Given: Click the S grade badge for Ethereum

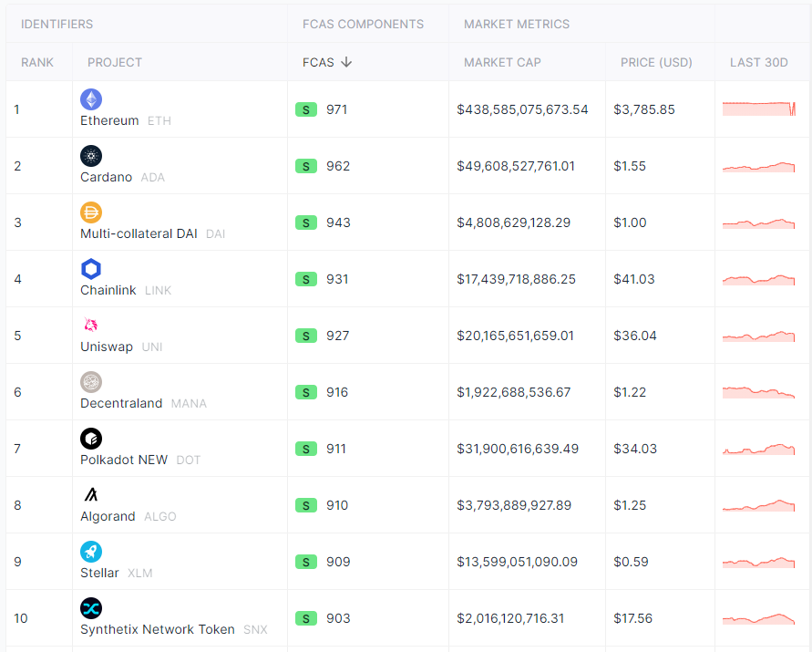Looking at the screenshot, I should pyautogui.click(x=306, y=109).
